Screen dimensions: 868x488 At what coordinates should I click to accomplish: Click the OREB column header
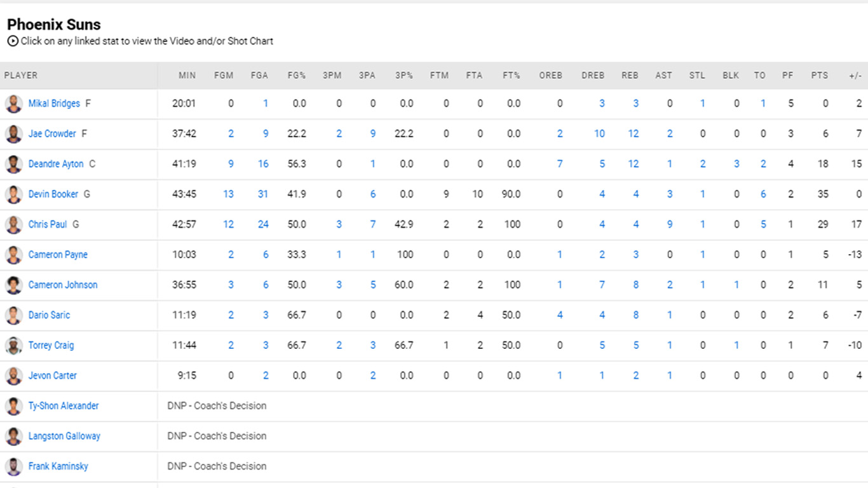coord(551,76)
